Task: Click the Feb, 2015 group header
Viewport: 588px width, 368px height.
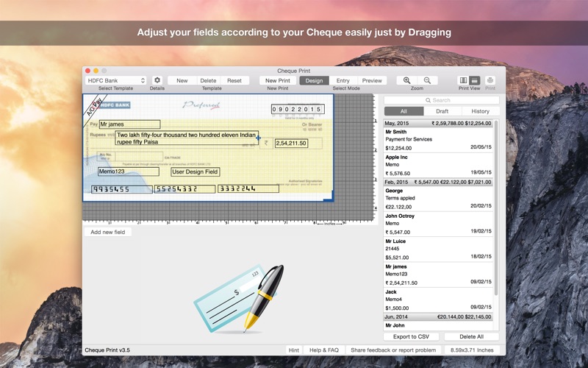Action: (438, 182)
